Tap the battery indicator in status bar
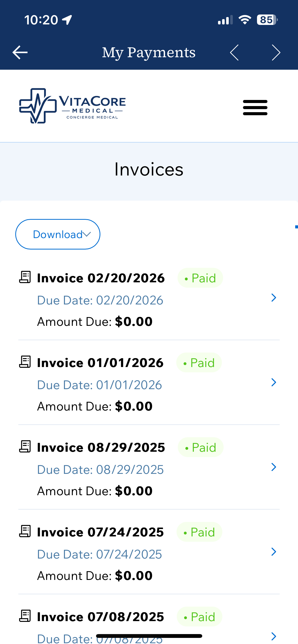The image size is (298, 644). coord(267,20)
